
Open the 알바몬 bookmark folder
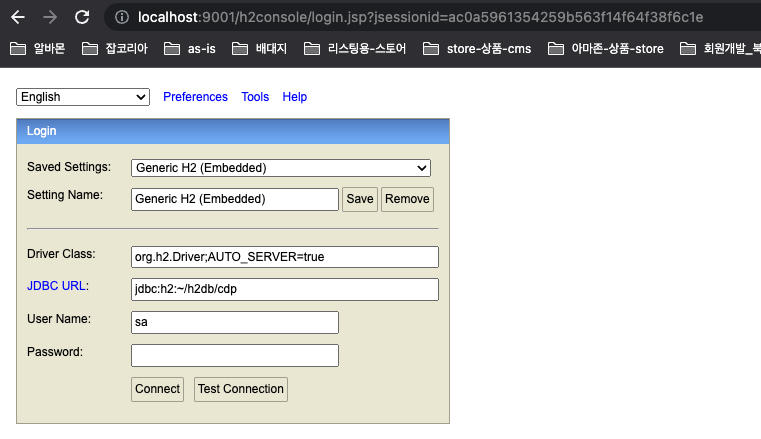click(x=38, y=49)
